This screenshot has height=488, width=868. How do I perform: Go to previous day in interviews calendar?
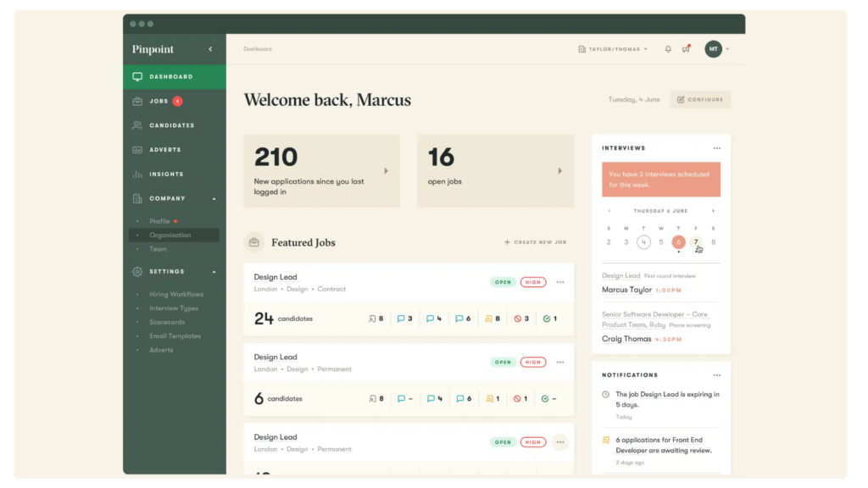click(609, 211)
